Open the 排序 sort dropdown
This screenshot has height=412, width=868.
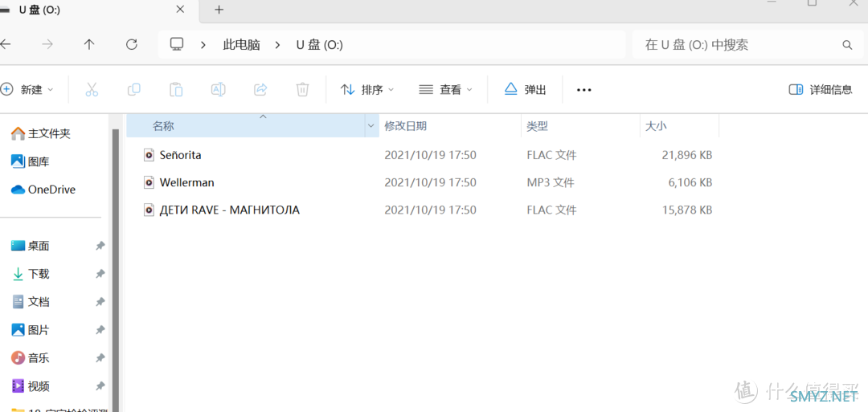(x=367, y=89)
